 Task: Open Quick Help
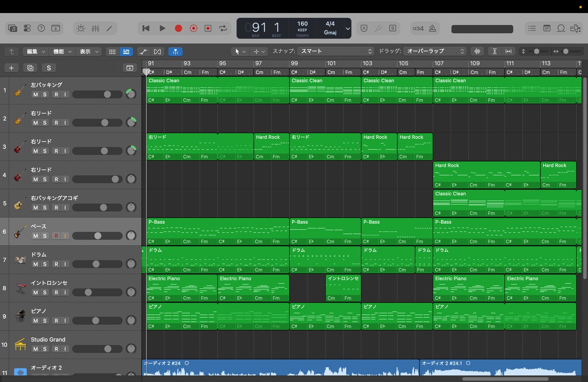coord(41,28)
